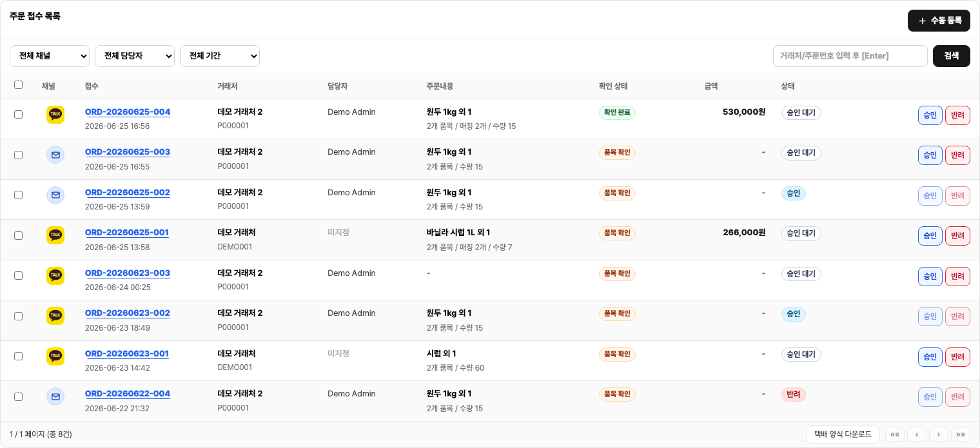Reject order ORD-20260625-003 with 반려

click(x=957, y=155)
